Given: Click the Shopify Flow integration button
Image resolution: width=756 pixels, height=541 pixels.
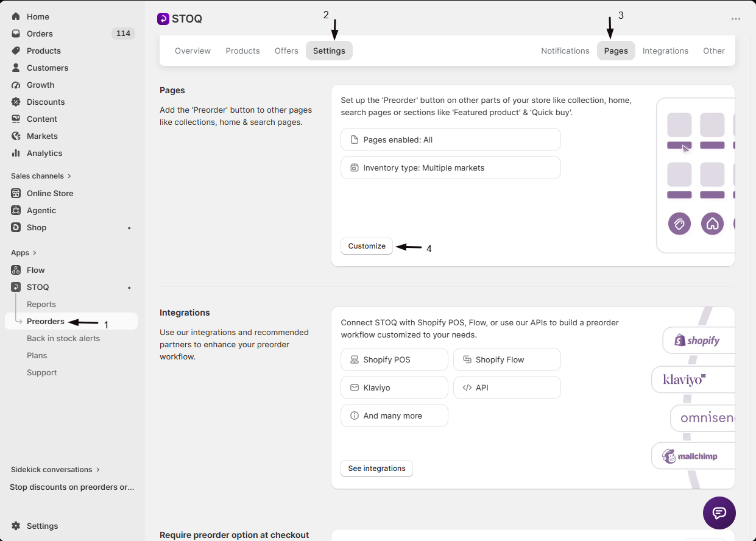Looking at the screenshot, I should [x=507, y=359].
